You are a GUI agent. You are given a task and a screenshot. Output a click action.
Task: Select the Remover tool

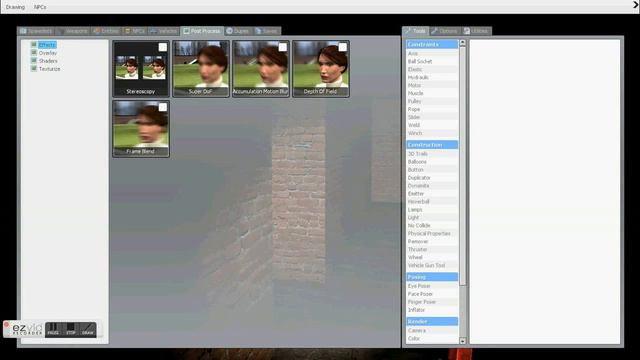pyautogui.click(x=432, y=241)
